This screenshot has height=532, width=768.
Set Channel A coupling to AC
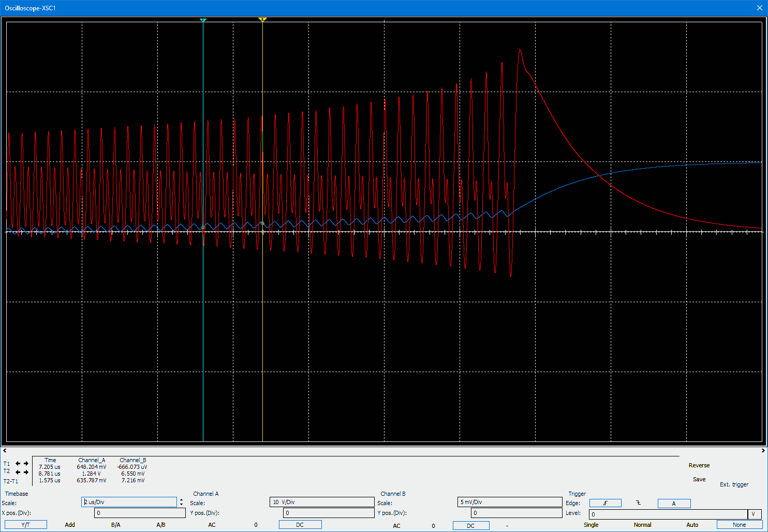point(212,525)
